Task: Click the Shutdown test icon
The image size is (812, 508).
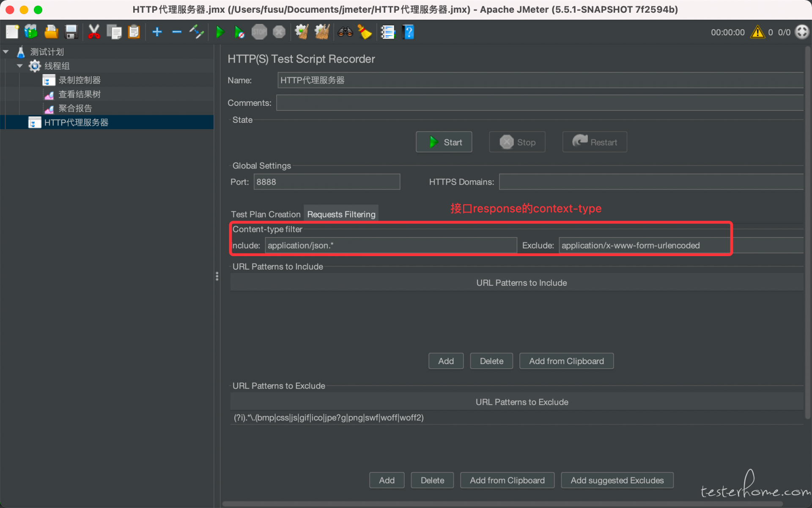Action: [x=279, y=32]
